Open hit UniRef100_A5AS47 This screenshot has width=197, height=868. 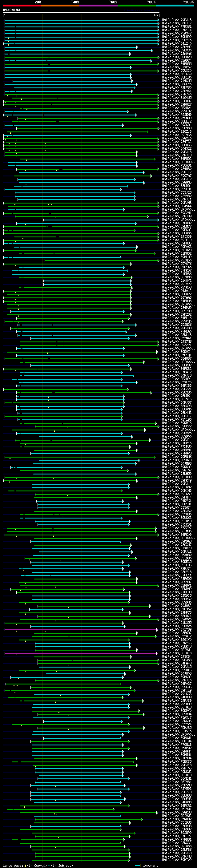[177, 33]
